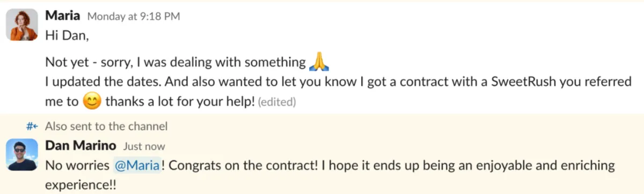Click the @Maria mention
The image size is (644, 194).
point(137,166)
